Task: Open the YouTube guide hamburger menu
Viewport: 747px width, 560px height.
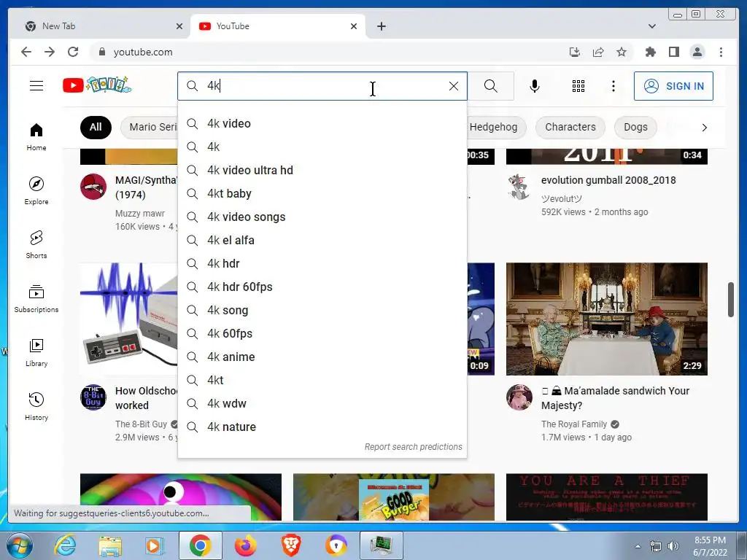Action: 36,86
